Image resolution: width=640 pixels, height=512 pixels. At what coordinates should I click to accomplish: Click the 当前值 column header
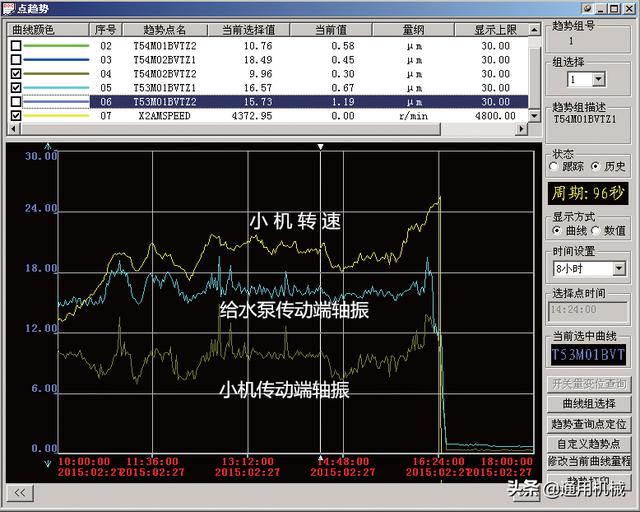[x=333, y=30]
